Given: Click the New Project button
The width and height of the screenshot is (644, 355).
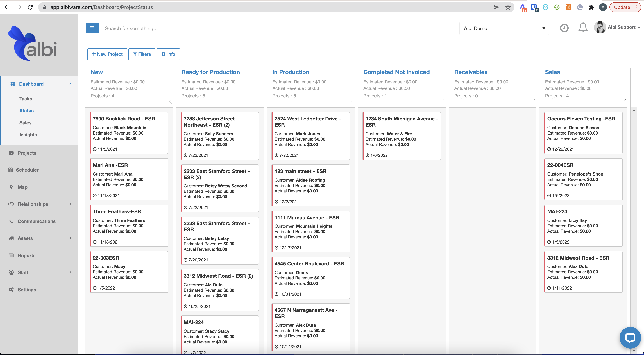Looking at the screenshot, I should (107, 54).
